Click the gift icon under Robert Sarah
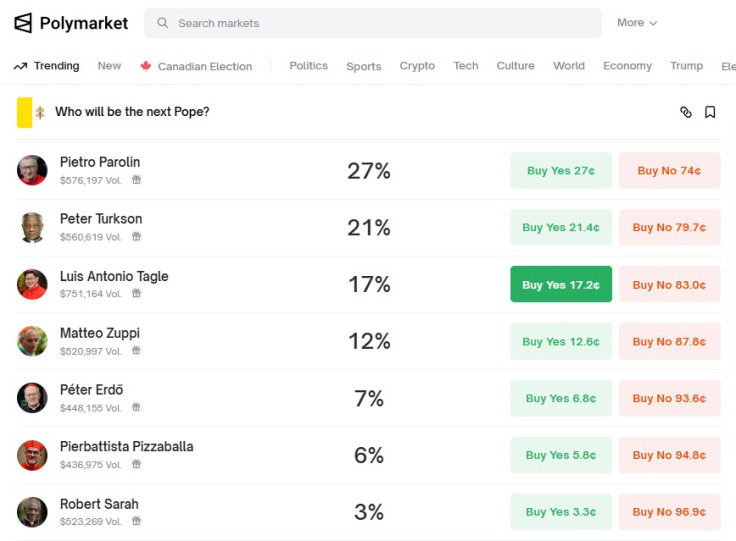Image resolution: width=736 pixels, height=541 pixels. pyautogui.click(x=136, y=521)
